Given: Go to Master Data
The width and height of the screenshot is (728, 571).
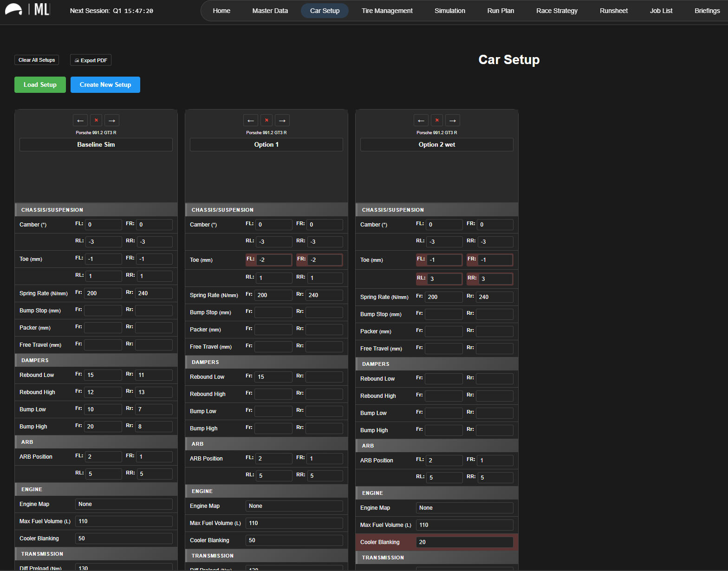Looking at the screenshot, I should click(270, 11).
